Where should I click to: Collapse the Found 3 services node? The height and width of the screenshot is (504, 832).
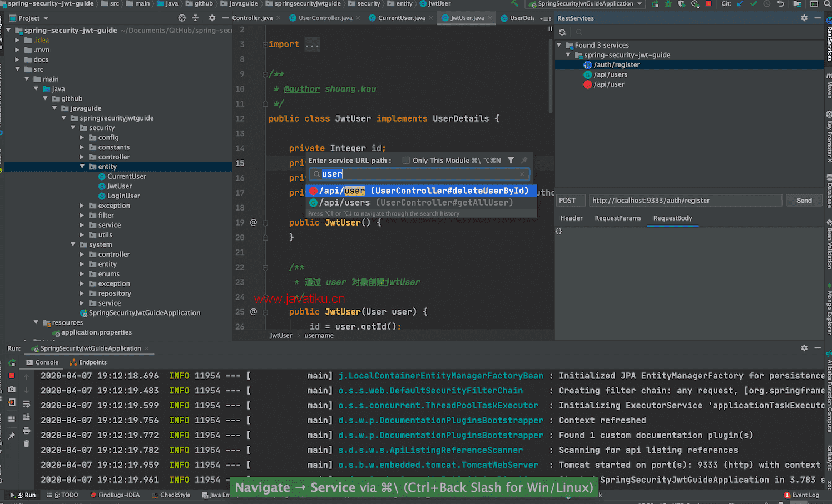pyautogui.click(x=559, y=45)
